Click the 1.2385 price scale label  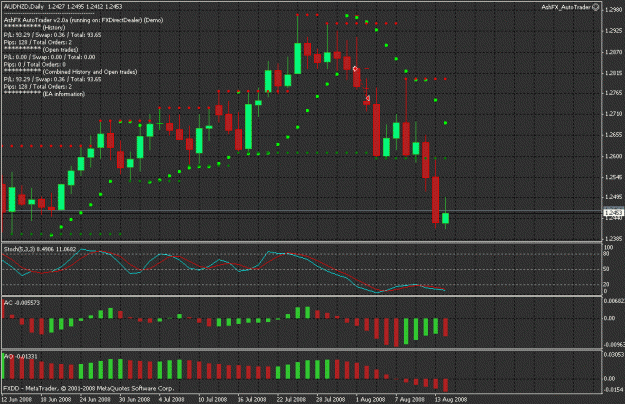click(613, 239)
